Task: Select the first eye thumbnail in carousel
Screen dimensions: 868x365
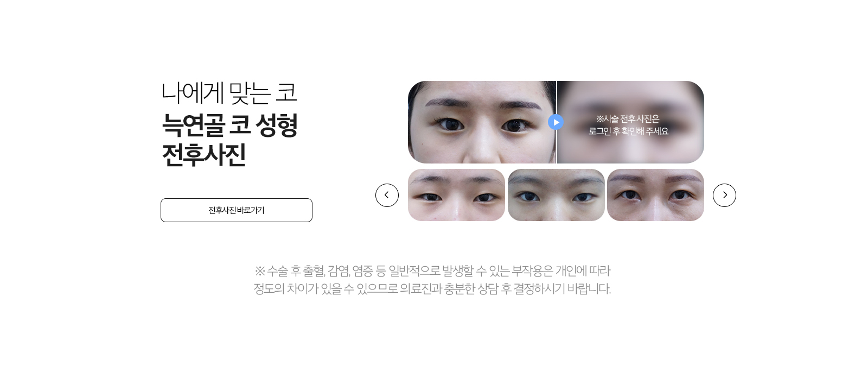Action: point(456,195)
